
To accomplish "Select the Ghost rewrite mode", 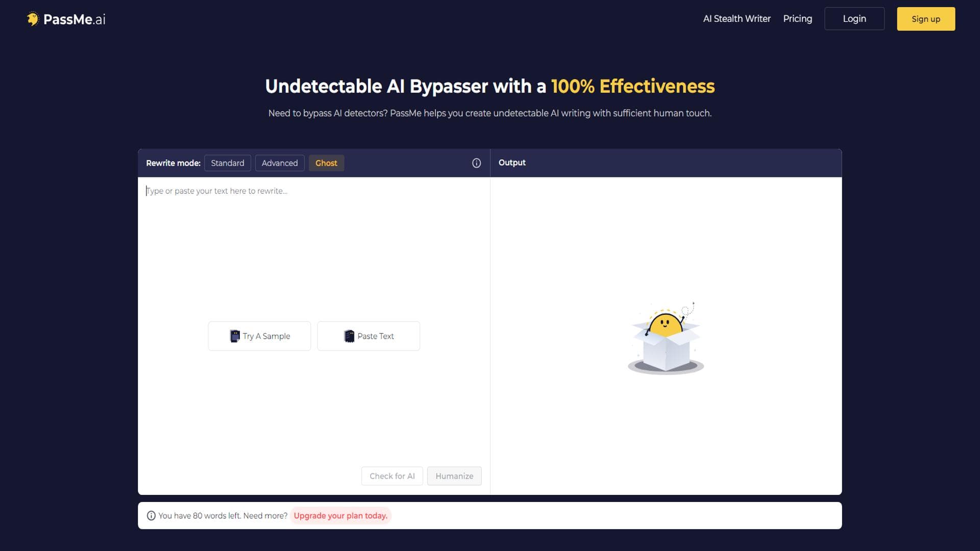I will [x=326, y=163].
